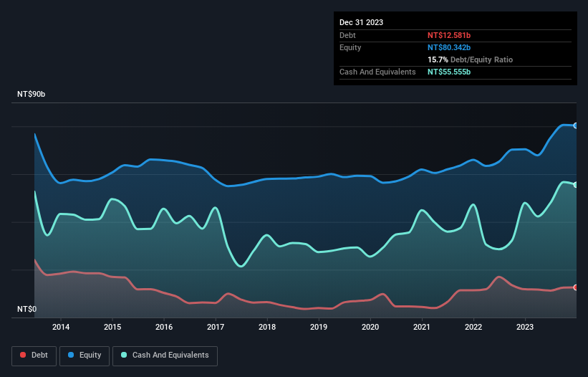Click the Cash And Equivalents tooltip label
The width and height of the screenshot is (588, 377).
377,72
